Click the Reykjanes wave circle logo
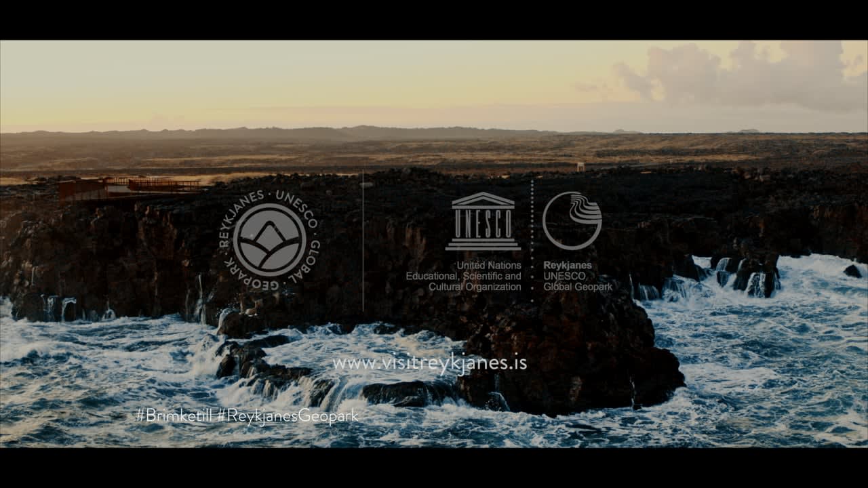 coord(572,221)
